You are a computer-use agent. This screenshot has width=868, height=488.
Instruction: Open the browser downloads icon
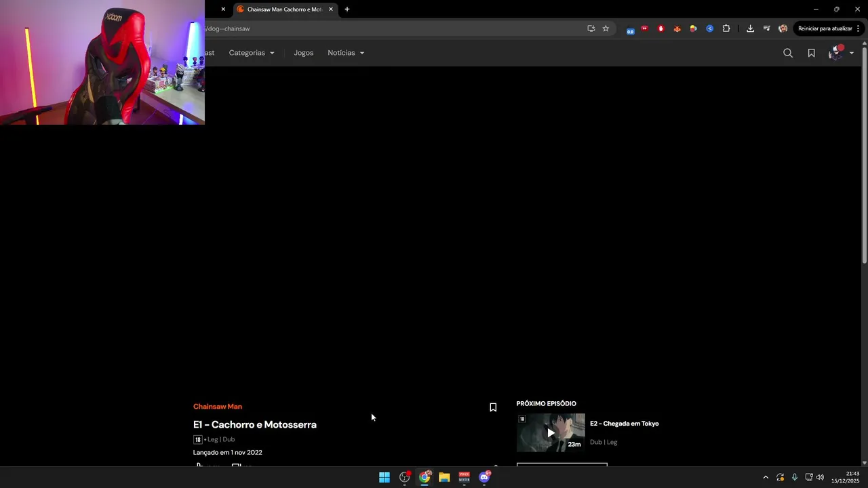[x=750, y=28]
